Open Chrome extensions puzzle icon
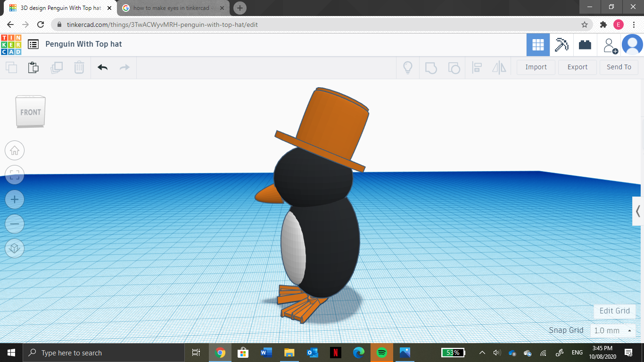Screen dimensions: 644x362 click(603, 25)
